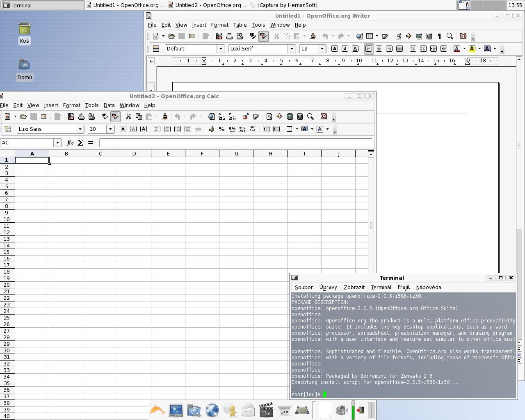This screenshot has width=525, height=420.
Task: Select column C header in Calc
Action: (100, 153)
